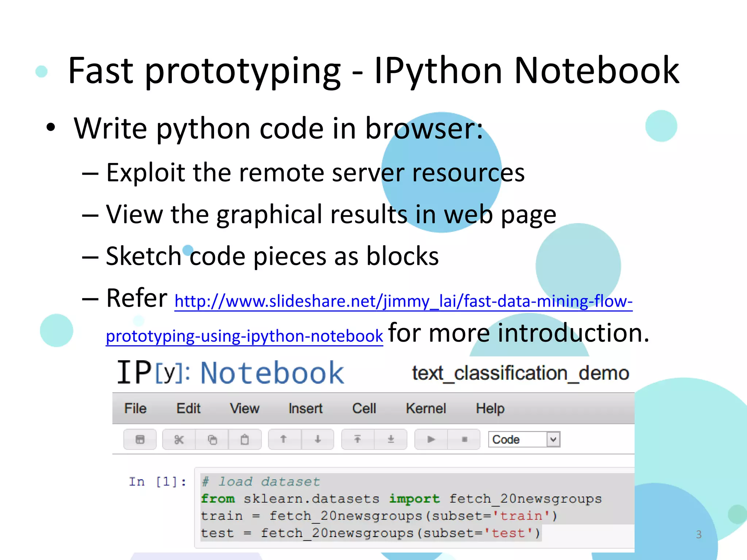Viewport: 747px width, 560px height.
Task: Move the selected cell up
Action: pyautogui.click(x=284, y=439)
